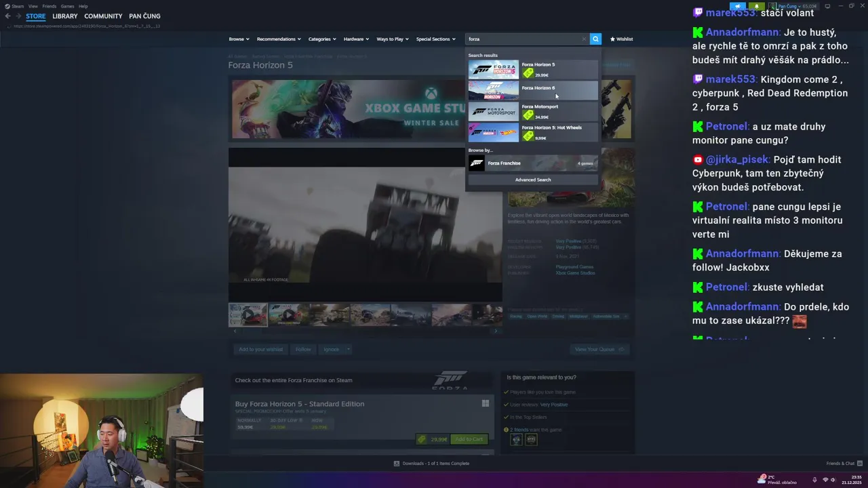
Task: Click the second friend avatar wanting this game
Action: [531, 440]
